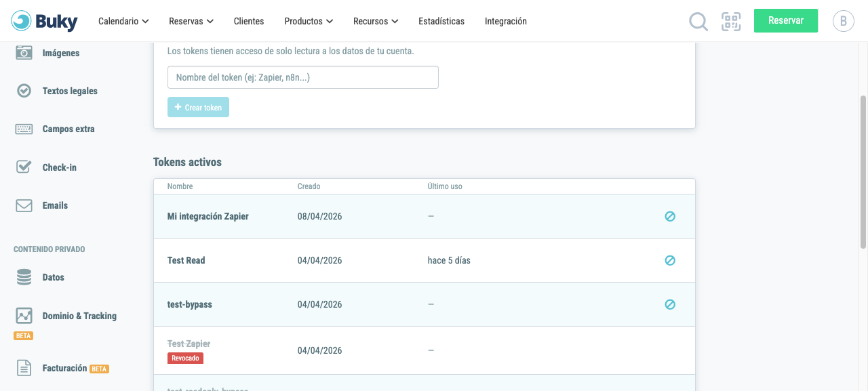Select the test-bypass token name
Image resolution: width=868 pixels, height=391 pixels.
tap(190, 304)
